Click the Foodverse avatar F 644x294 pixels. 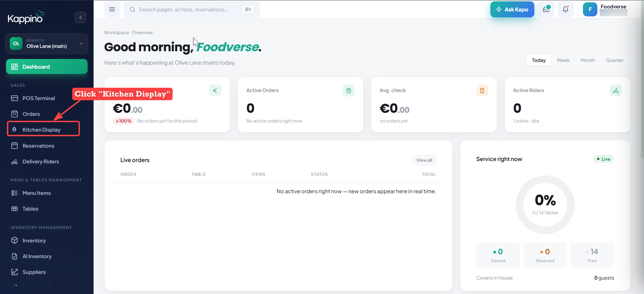pos(590,9)
